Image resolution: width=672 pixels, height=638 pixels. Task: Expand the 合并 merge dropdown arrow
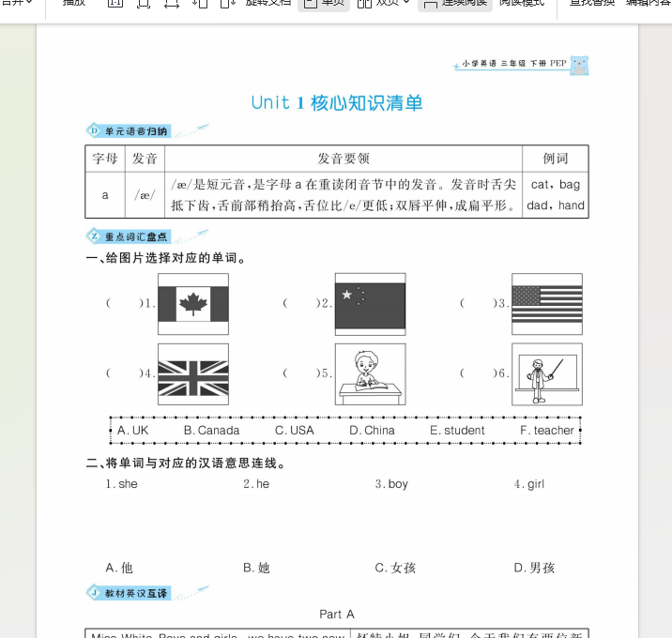pyautogui.click(x=29, y=3)
